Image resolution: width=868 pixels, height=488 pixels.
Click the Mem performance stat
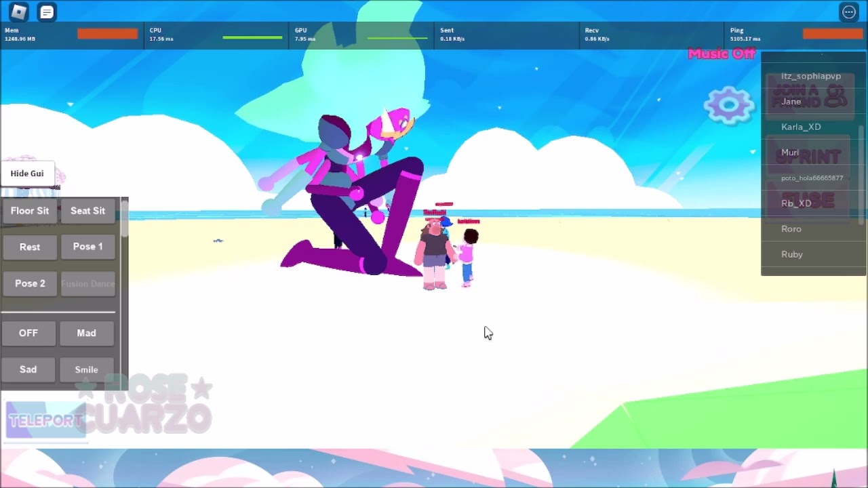pyautogui.click(x=72, y=35)
